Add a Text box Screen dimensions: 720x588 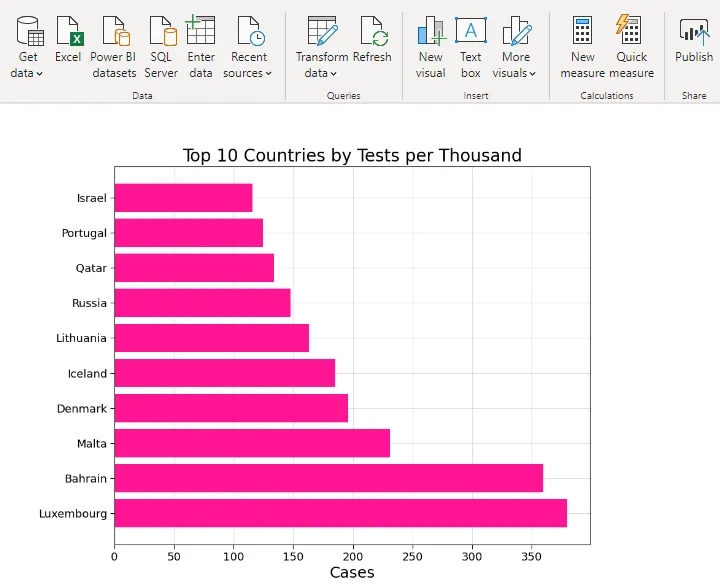tap(471, 32)
